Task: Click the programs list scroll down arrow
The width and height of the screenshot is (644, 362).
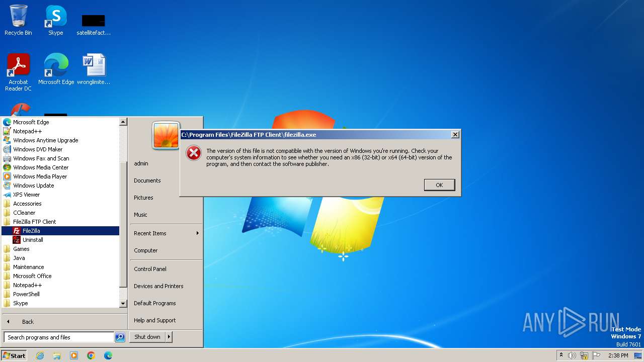Action: tap(123, 304)
